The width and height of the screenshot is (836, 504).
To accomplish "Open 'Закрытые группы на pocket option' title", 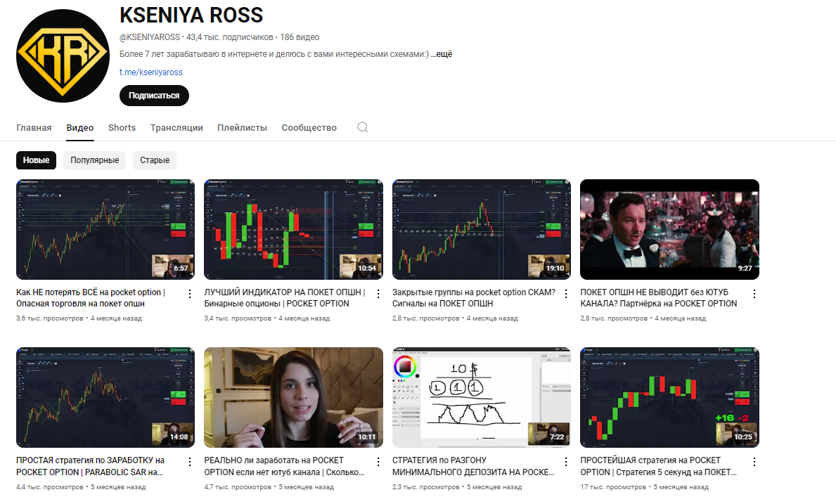I will (474, 298).
